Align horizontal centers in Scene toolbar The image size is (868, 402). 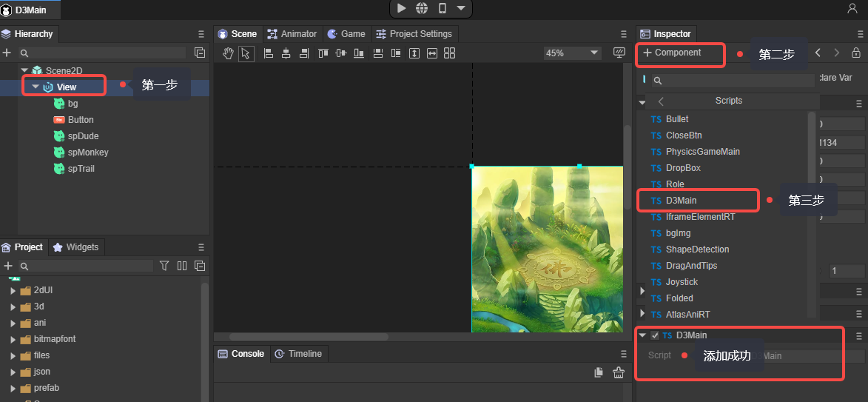(x=286, y=53)
